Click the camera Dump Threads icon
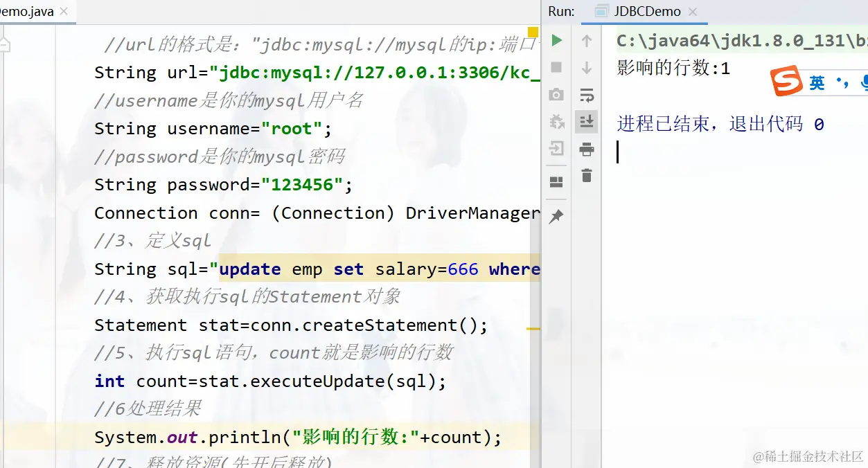The image size is (868, 468). [x=556, y=94]
